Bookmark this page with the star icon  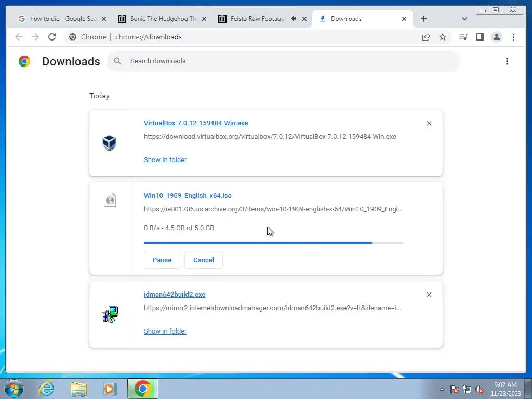pyautogui.click(x=443, y=37)
